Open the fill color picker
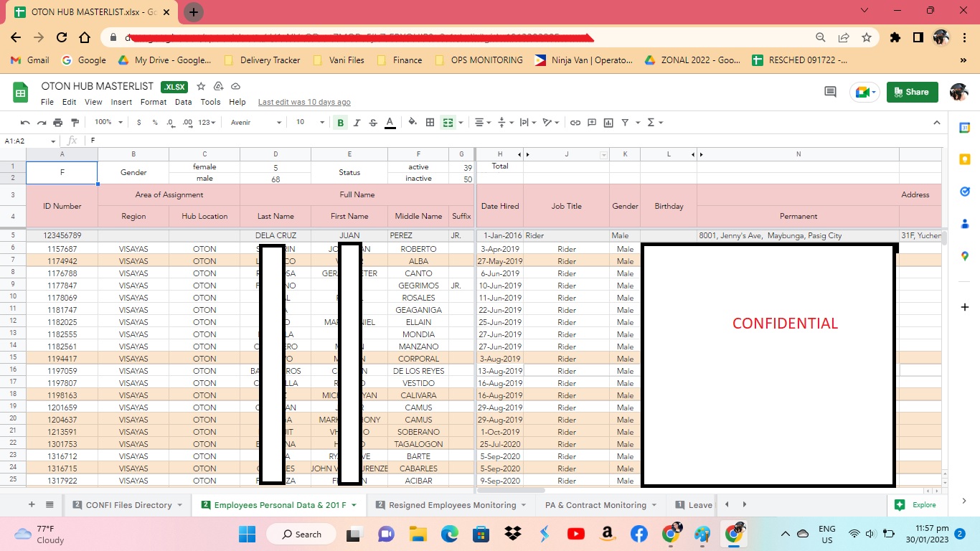The height and width of the screenshot is (551, 980). tap(413, 123)
